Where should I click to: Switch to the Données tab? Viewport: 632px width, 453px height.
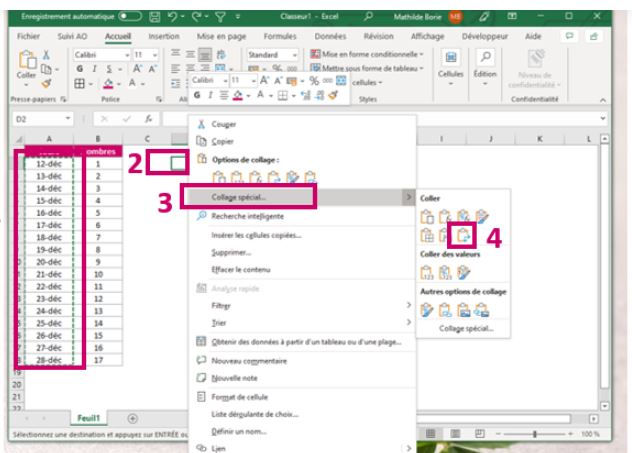[330, 36]
